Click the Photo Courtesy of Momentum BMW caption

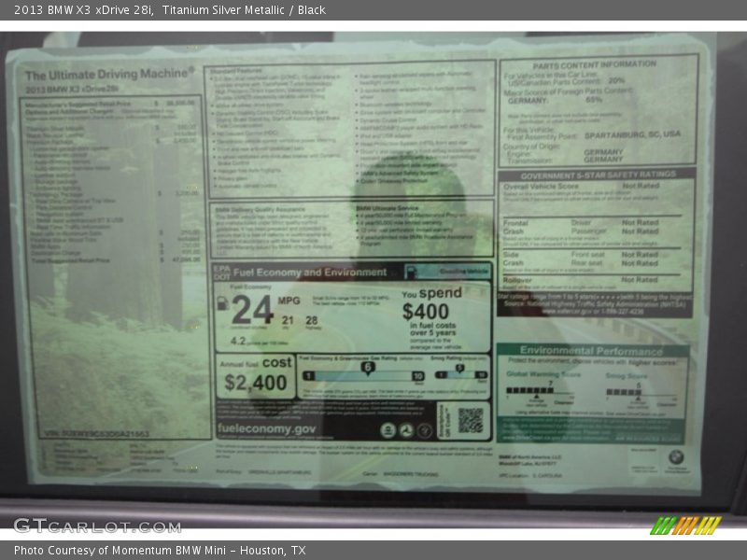(159, 551)
